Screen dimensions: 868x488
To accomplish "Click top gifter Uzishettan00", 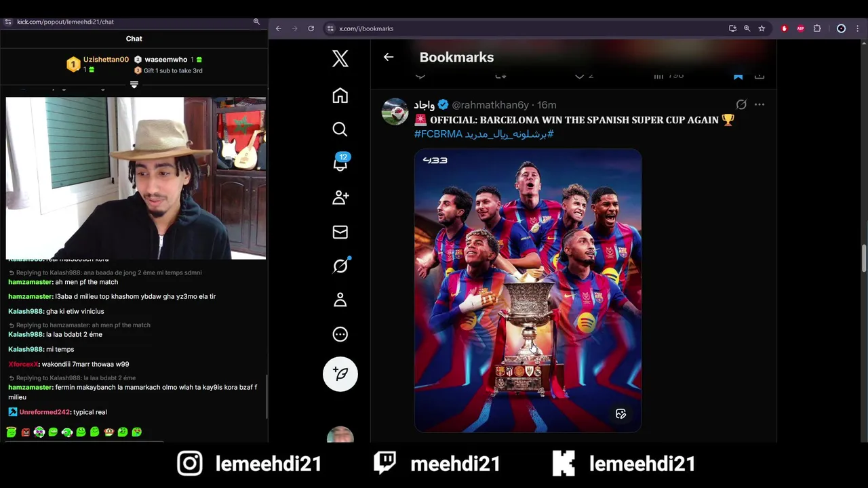I will coord(106,60).
